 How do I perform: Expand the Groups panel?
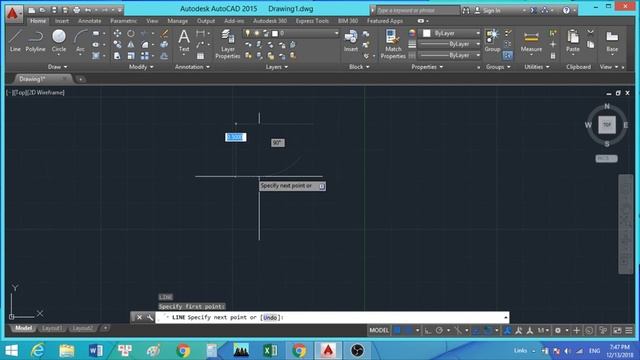tap(498, 67)
